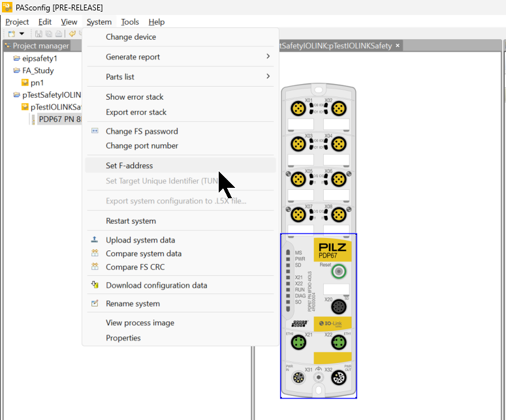Click the Compare system data icon
The height and width of the screenshot is (420, 506).
point(95,253)
